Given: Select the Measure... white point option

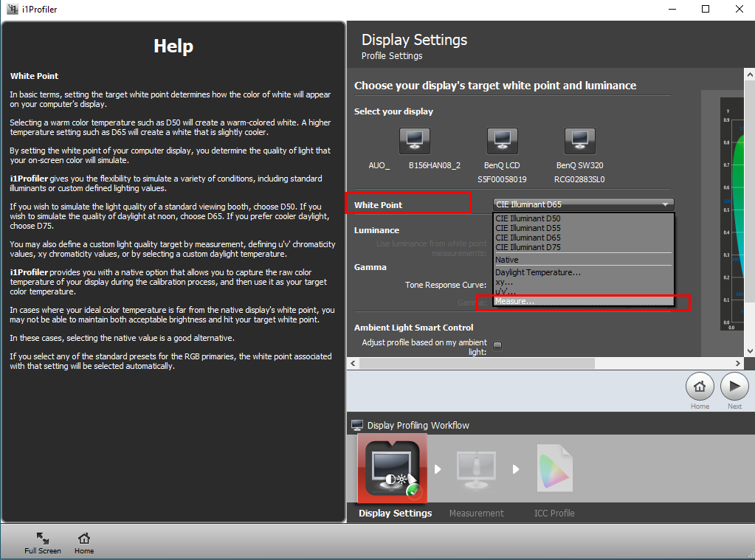Looking at the screenshot, I should 583,301.
